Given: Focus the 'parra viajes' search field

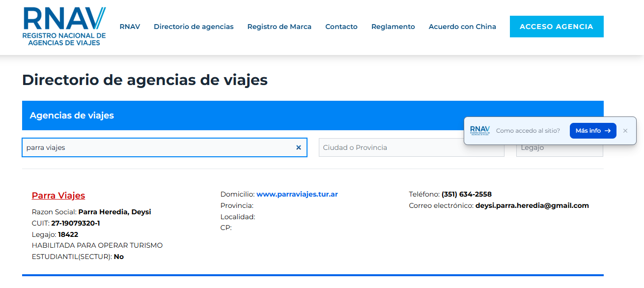Looking at the screenshot, I should (165, 147).
